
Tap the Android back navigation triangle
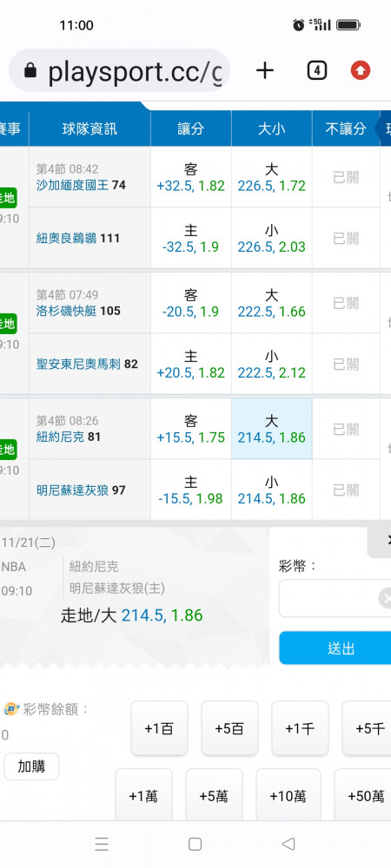click(x=288, y=844)
